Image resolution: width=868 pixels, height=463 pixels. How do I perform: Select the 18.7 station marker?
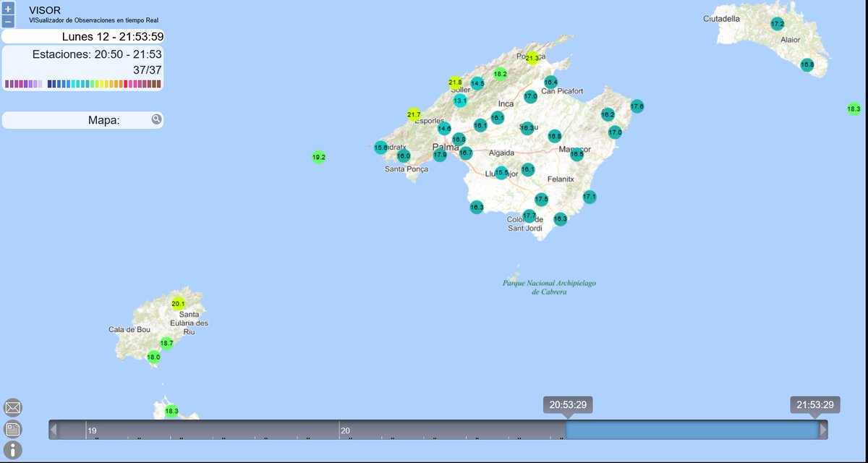coord(167,343)
